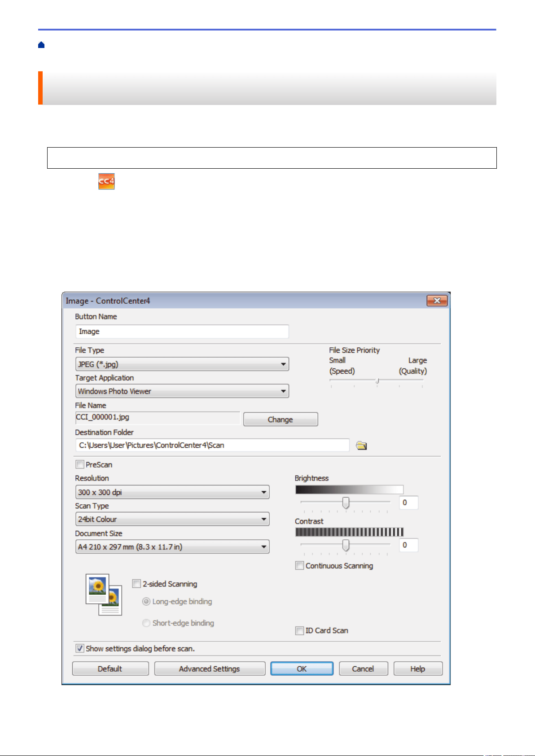Click the Contrast slider handle
Image resolution: width=535 pixels, height=756 pixels.
pos(346,546)
